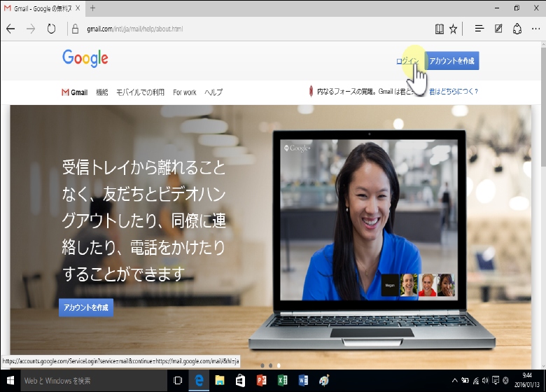Screen dimensions: 546x392
Task: Click the browser forward arrow
Action: tap(31, 29)
